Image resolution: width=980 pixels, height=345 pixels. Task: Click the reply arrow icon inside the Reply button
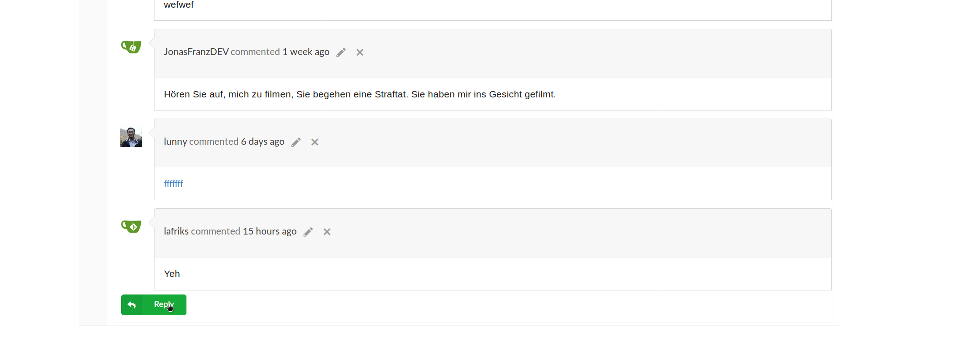click(132, 305)
